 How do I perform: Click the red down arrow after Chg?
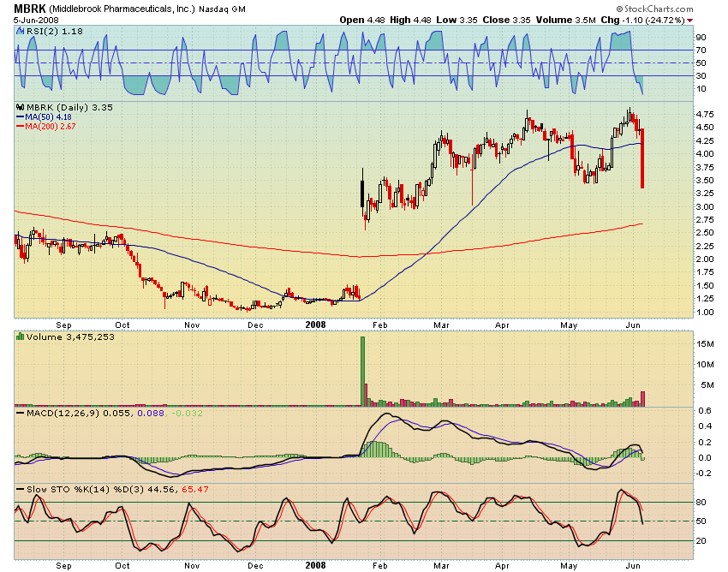tap(690, 21)
